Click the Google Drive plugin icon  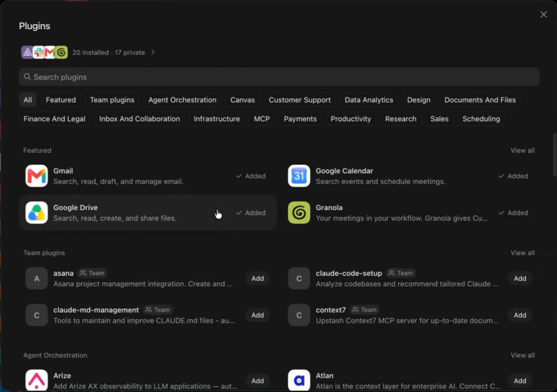[36, 213]
